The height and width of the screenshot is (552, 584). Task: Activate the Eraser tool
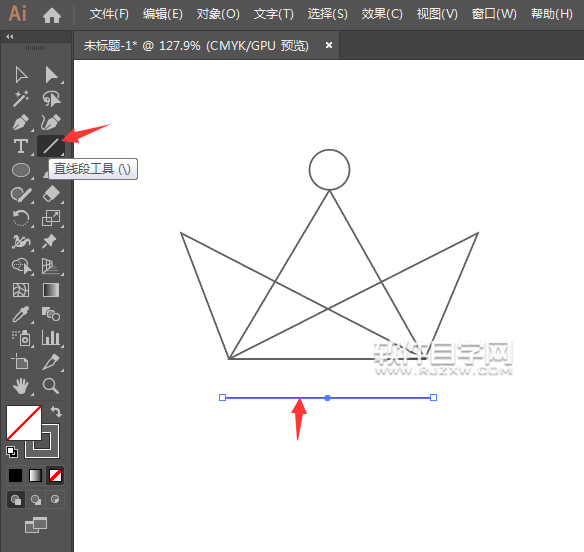51,194
